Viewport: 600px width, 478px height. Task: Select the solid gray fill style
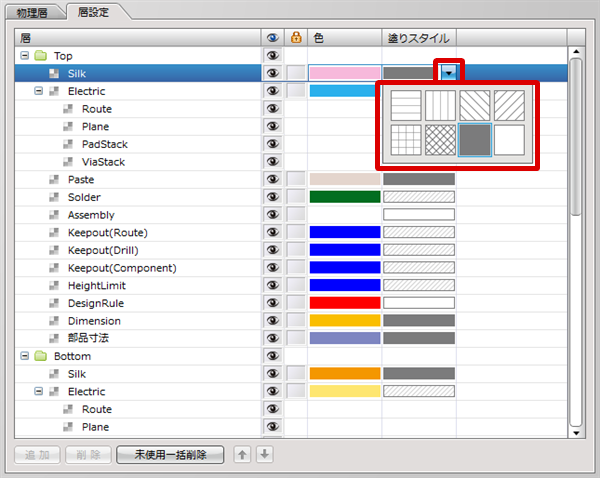tap(475, 140)
